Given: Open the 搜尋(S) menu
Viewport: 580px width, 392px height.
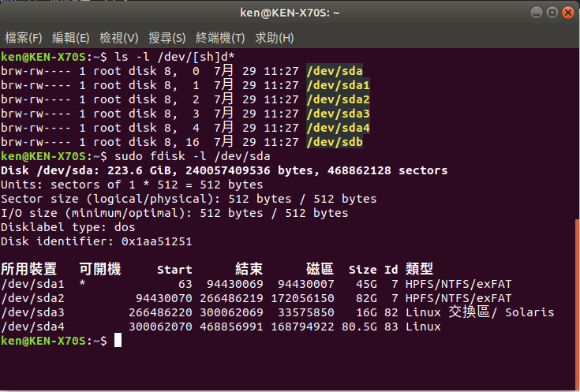Looking at the screenshot, I should pyautogui.click(x=167, y=38).
